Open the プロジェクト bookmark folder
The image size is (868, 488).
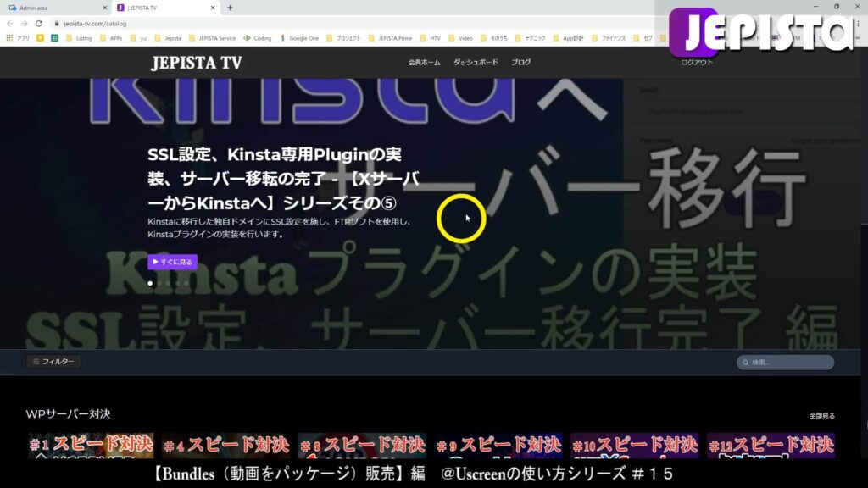point(343,38)
